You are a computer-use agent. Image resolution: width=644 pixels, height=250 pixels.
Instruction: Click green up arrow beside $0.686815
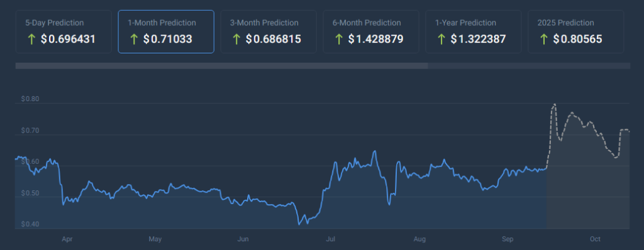point(236,40)
